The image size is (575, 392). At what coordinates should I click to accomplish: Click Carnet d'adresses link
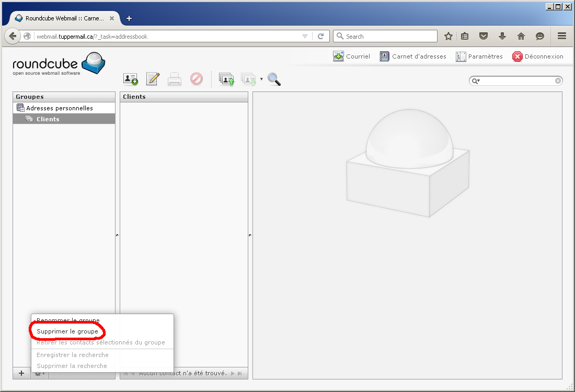(413, 56)
